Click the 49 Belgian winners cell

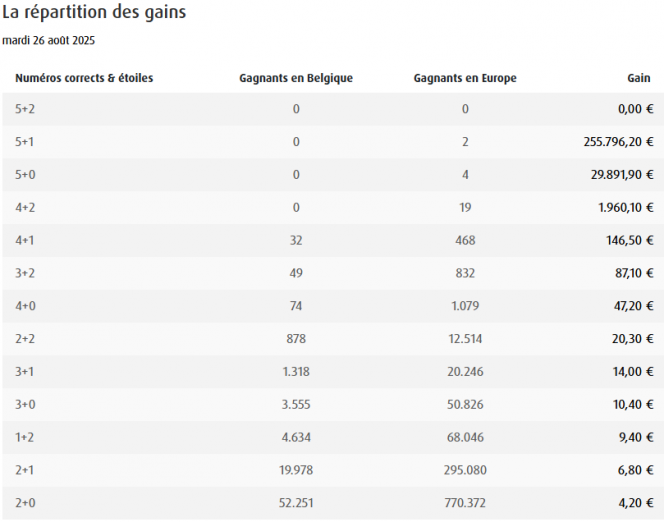(x=296, y=273)
